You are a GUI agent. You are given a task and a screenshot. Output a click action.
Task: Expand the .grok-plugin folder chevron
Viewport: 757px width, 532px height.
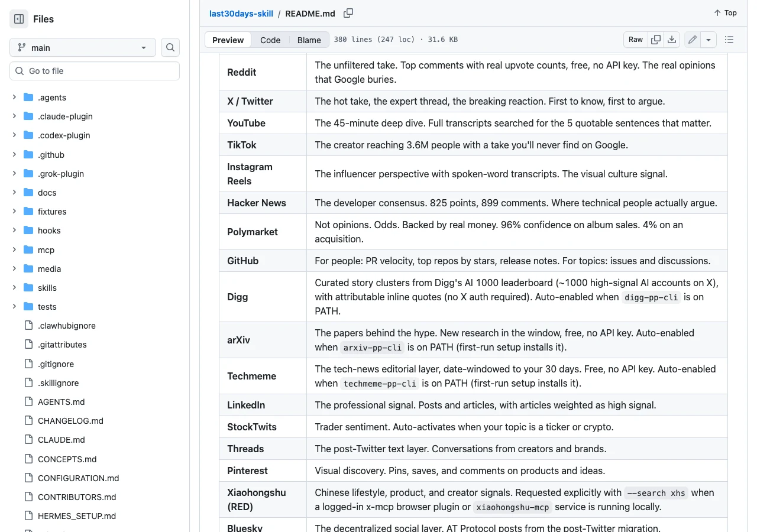point(14,173)
